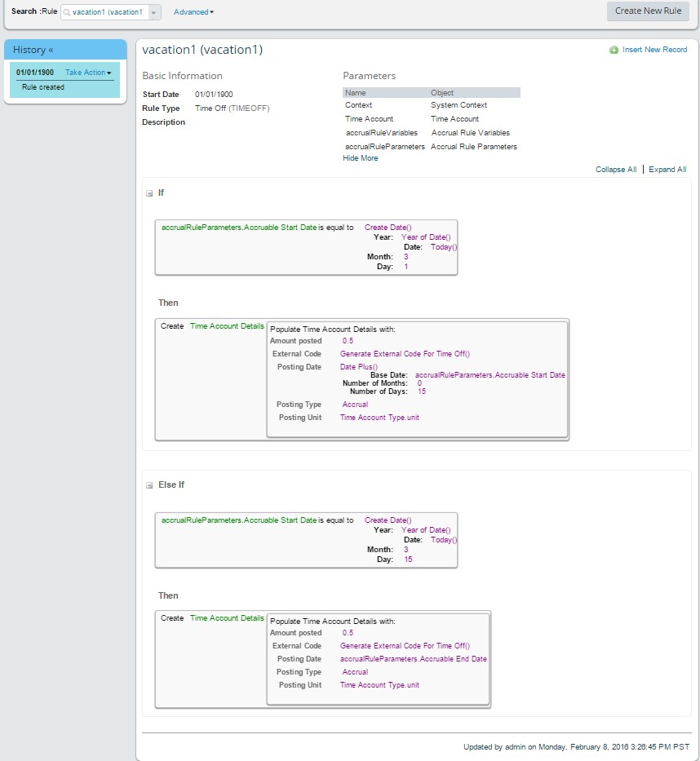Screen dimensions: 700x761
Task: Click Date Plus() under Posting Date
Action: pos(359,367)
